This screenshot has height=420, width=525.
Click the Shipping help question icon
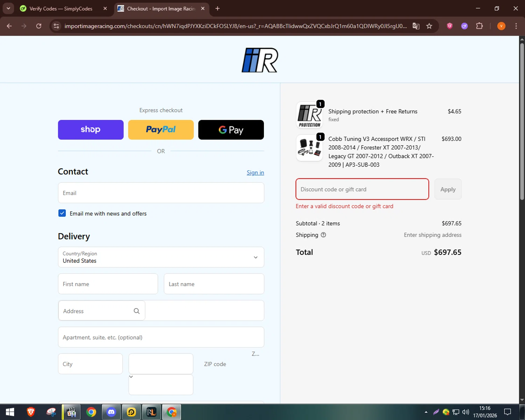click(323, 235)
